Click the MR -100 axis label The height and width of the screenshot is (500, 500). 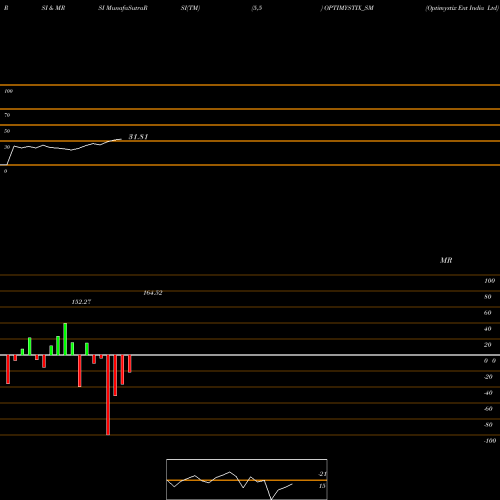(490, 441)
